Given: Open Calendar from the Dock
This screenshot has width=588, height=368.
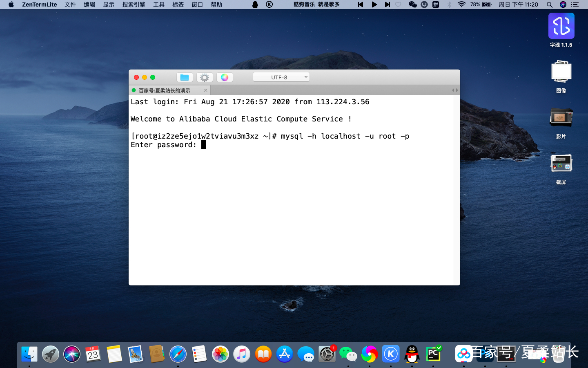Looking at the screenshot, I should point(93,354).
